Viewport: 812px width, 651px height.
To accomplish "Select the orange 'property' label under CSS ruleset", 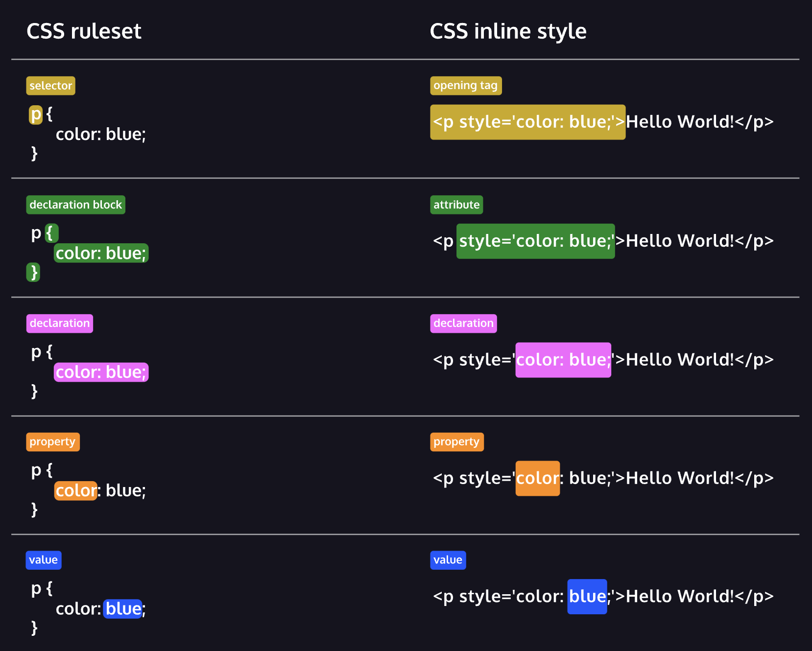I will coord(52,442).
